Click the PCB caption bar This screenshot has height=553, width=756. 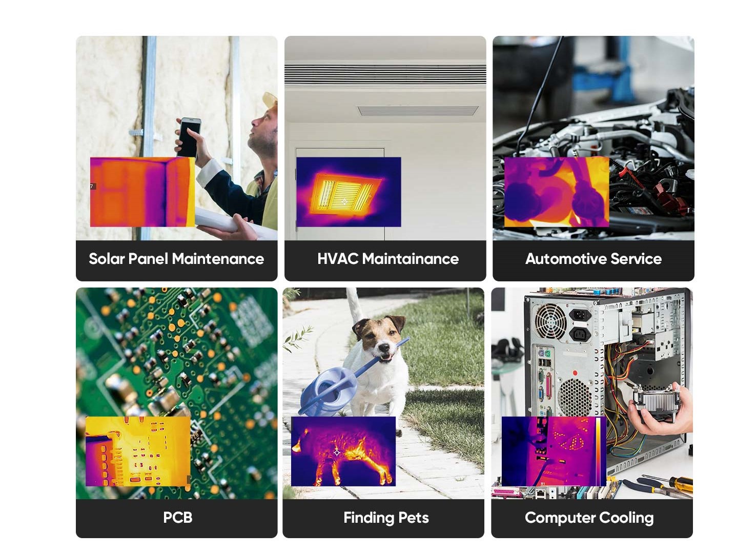[177, 518]
